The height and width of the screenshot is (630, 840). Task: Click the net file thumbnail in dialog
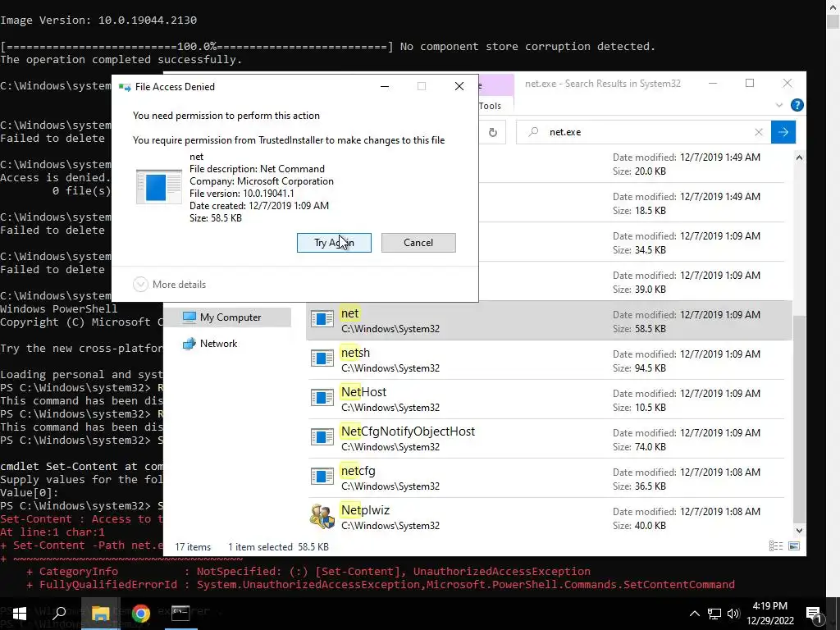[158, 186]
